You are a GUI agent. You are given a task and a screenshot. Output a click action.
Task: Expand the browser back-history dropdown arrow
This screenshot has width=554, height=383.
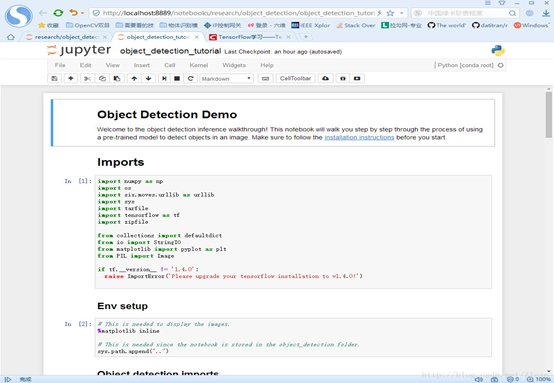pos(83,13)
